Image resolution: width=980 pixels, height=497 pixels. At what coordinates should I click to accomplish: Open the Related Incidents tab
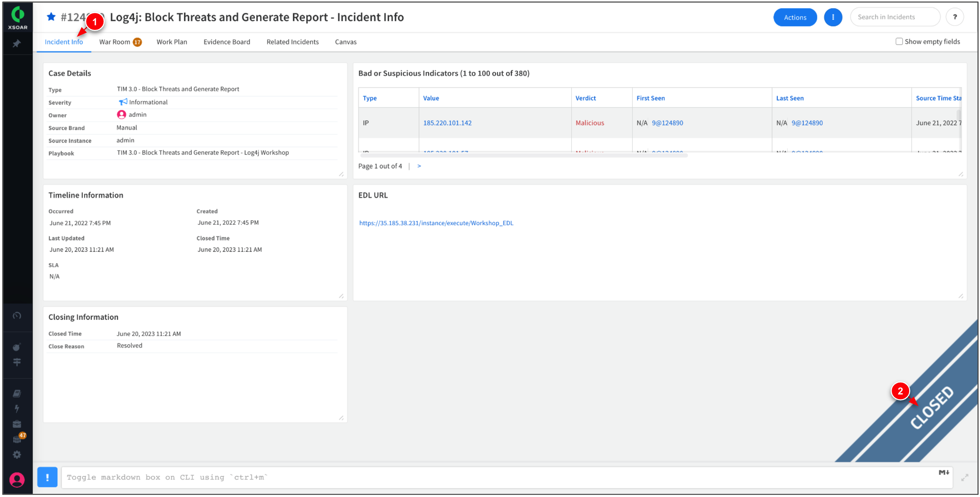pos(293,42)
